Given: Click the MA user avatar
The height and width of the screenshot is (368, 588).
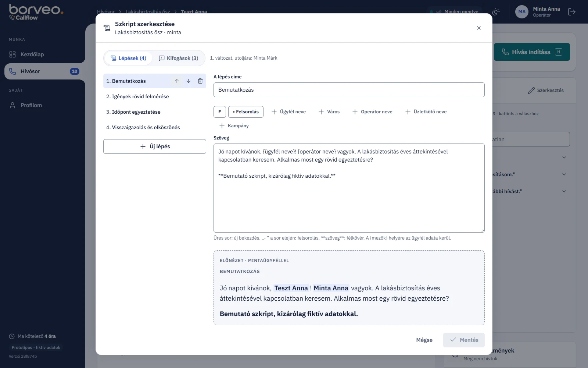Looking at the screenshot, I should [522, 12].
